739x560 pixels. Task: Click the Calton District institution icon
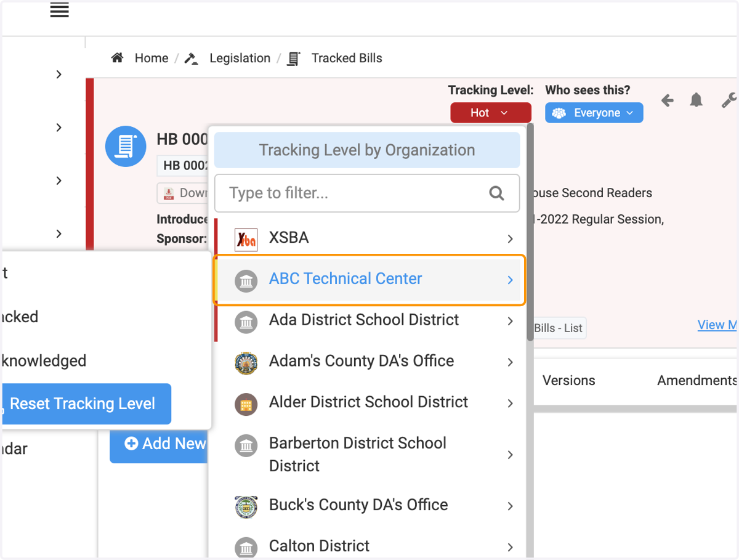click(246, 548)
